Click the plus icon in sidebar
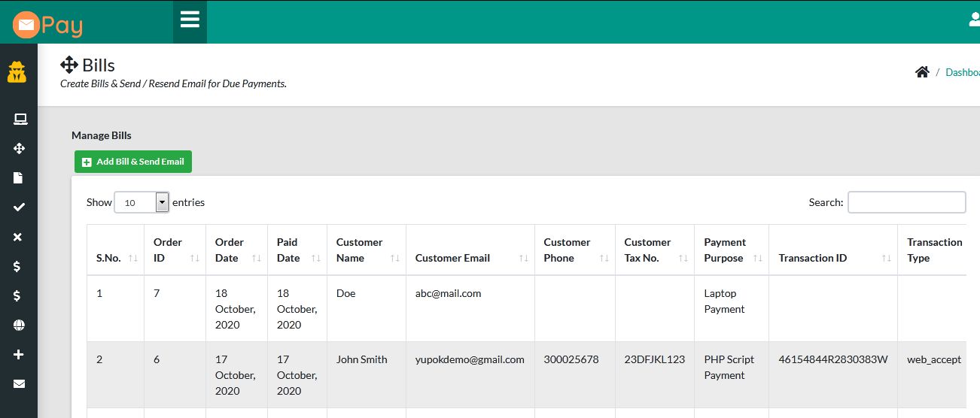 [x=20, y=355]
